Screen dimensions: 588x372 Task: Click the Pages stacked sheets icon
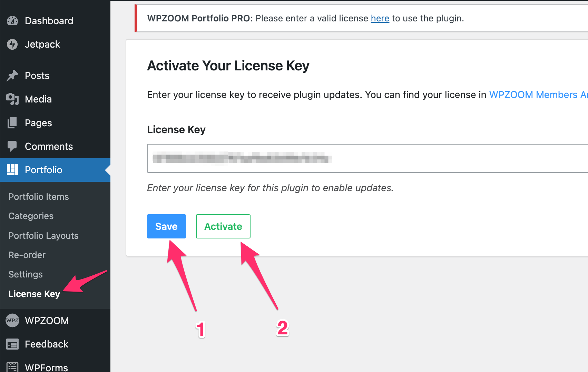click(12, 123)
